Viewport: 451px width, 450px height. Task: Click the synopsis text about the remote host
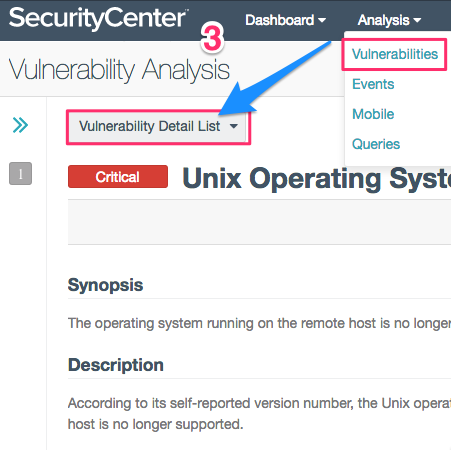(x=259, y=323)
